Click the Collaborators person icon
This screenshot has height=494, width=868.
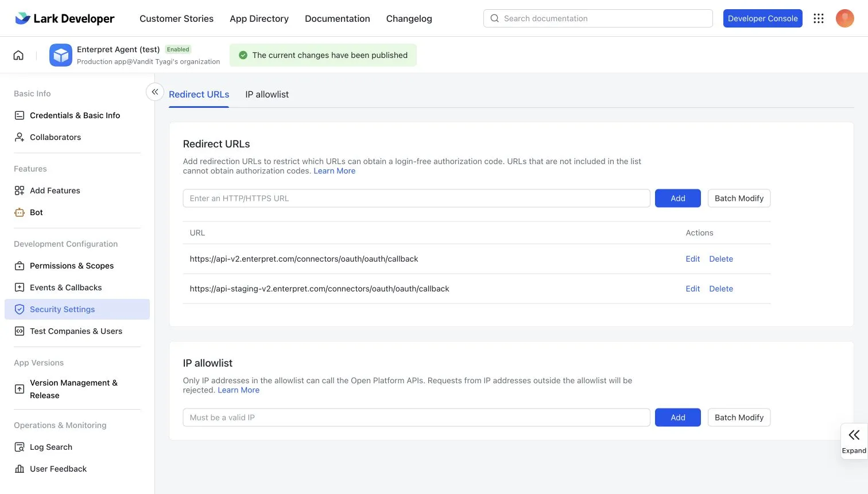20,137
